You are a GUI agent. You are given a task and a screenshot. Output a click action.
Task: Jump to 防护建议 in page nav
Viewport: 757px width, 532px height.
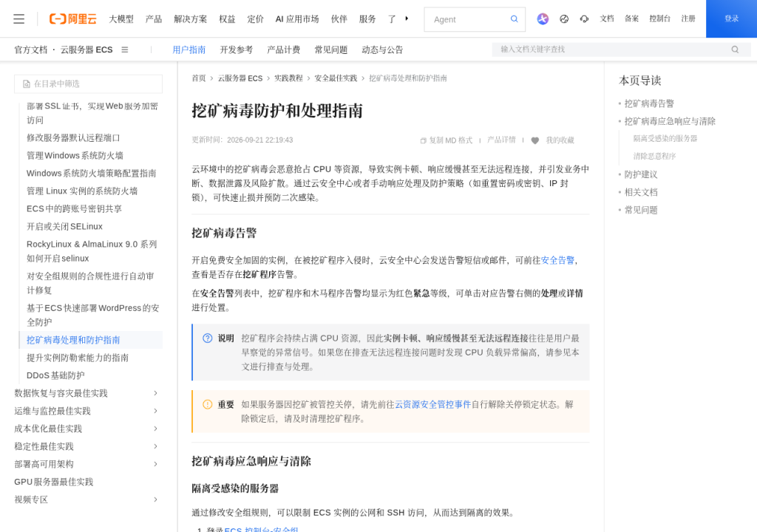641,175
